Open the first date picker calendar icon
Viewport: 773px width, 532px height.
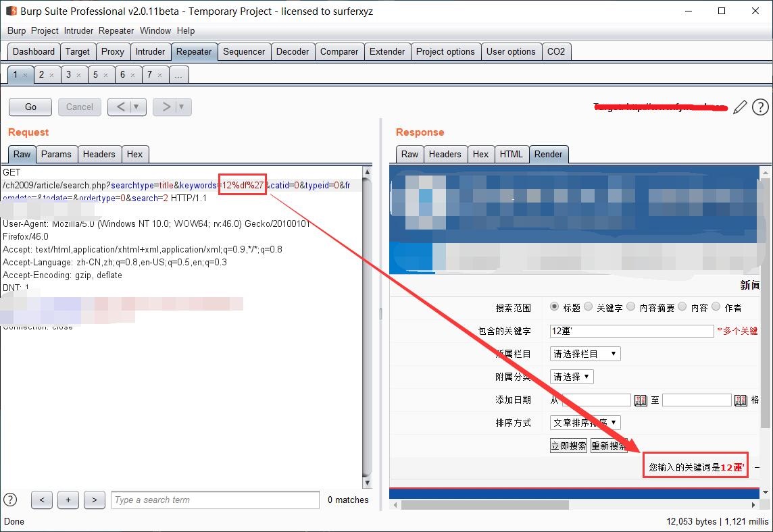(x=641, y=400)
